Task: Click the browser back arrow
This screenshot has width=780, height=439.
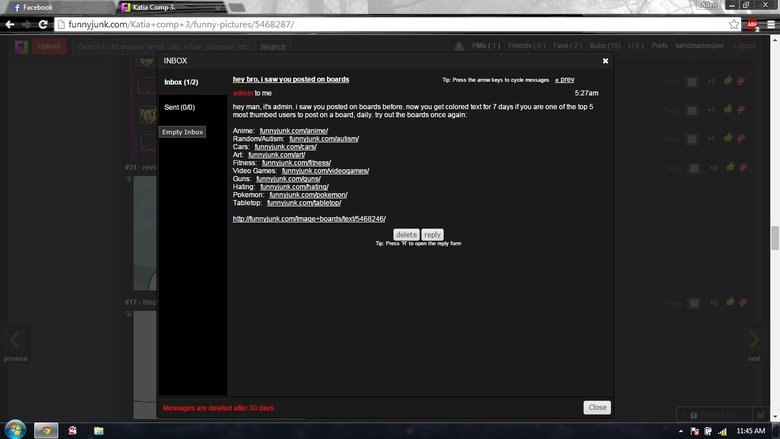Action: (10, 23)
